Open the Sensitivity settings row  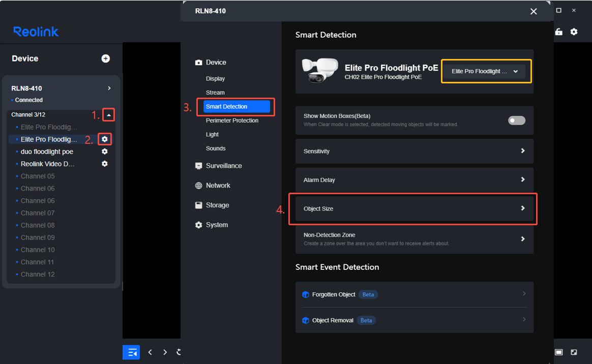click(x=414, y=151)
